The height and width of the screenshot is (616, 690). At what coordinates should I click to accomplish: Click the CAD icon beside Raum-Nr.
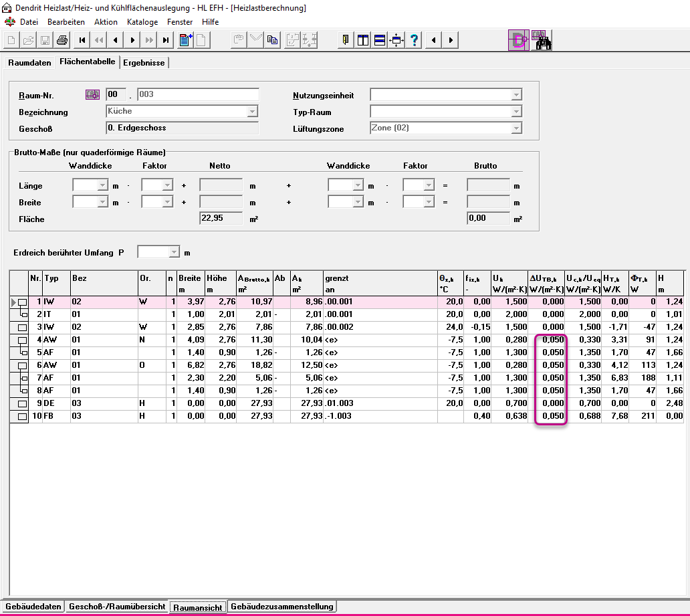(92, 95)
